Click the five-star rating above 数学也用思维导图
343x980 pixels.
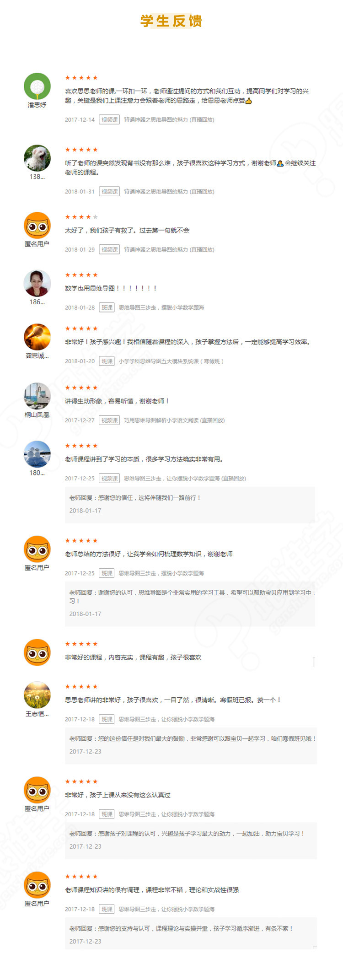[81, 275]
